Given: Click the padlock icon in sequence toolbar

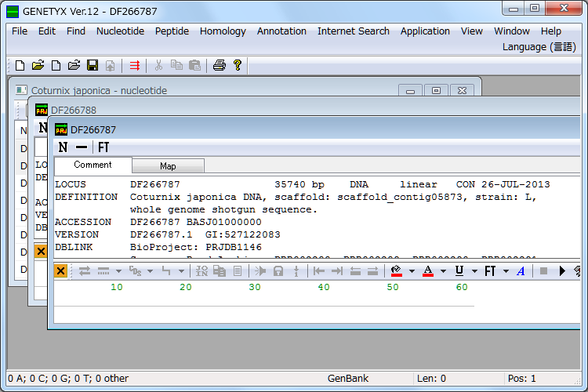Looking at the screenshot, I should point(278,270).
